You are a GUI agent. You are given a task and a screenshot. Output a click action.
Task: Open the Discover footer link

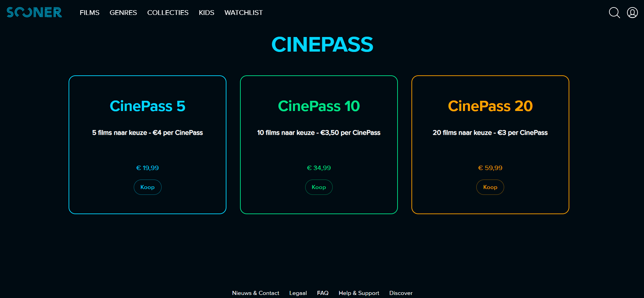coord(401,293)
